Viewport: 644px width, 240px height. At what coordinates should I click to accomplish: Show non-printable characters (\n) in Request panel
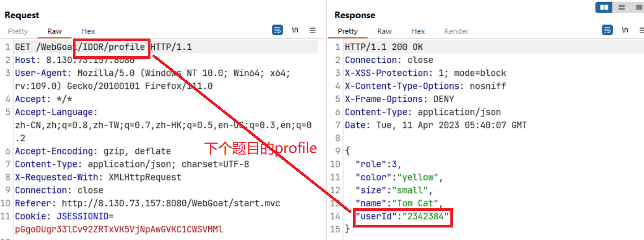point(295,30)
